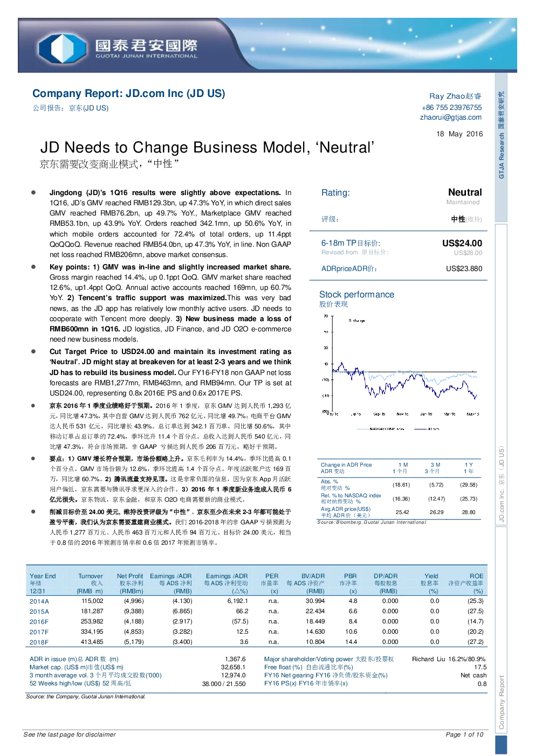This screenshot has height=756, width=535.
Task: Click the 3 M Avg. ADR price 26.29
Action: tap(436, 512)
